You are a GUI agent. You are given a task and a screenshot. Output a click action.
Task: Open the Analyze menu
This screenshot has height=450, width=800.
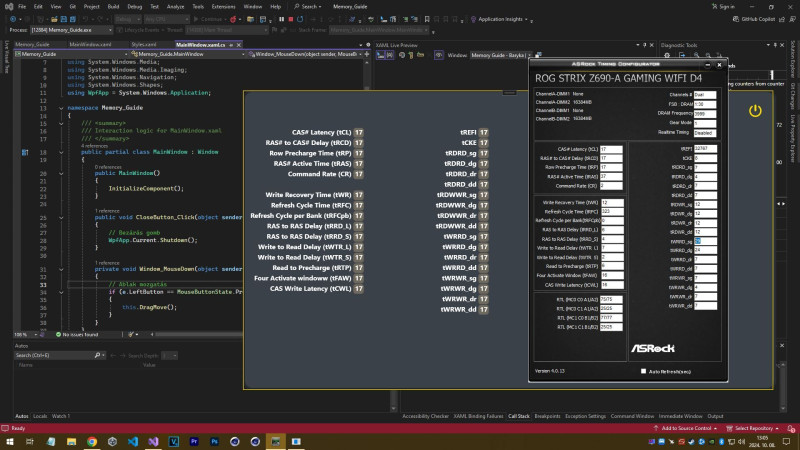[x=176, y=7]
